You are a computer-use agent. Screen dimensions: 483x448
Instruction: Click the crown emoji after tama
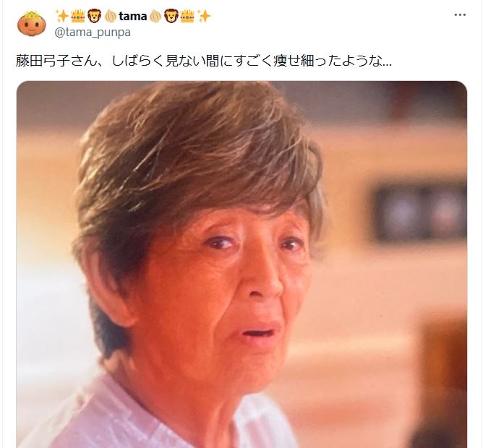click(187, 16)
